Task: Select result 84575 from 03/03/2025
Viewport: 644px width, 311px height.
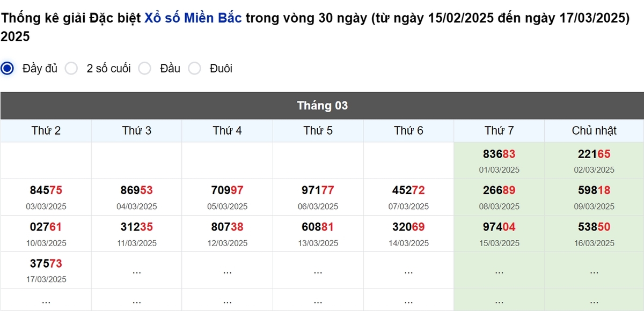Action: pos(46,190)
